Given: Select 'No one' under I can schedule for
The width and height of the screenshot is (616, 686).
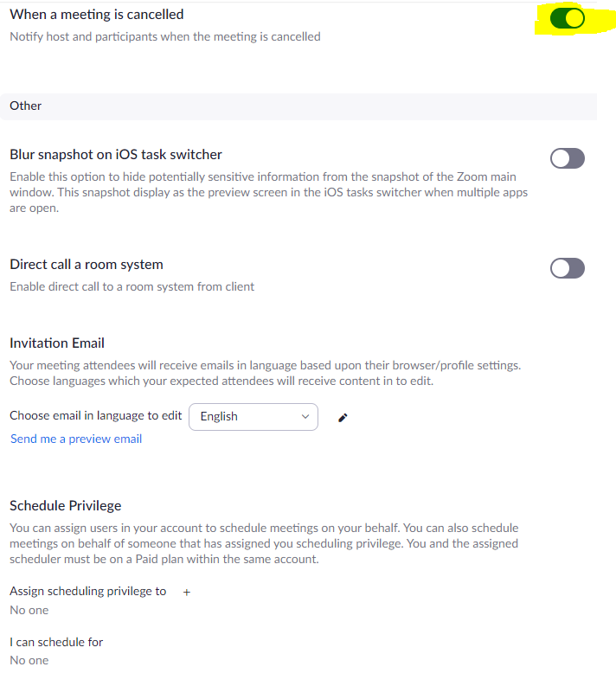Looking at the screenshot, I should coord(29,661).
